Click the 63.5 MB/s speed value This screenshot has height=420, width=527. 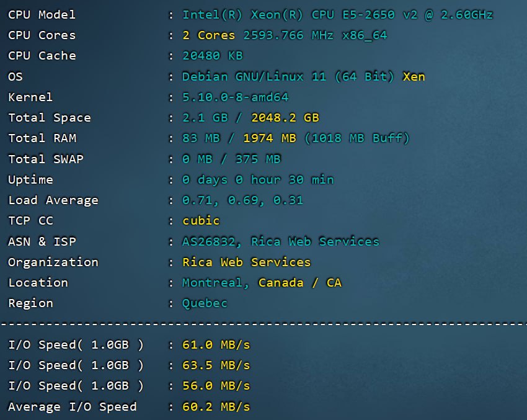click(216, 365)
